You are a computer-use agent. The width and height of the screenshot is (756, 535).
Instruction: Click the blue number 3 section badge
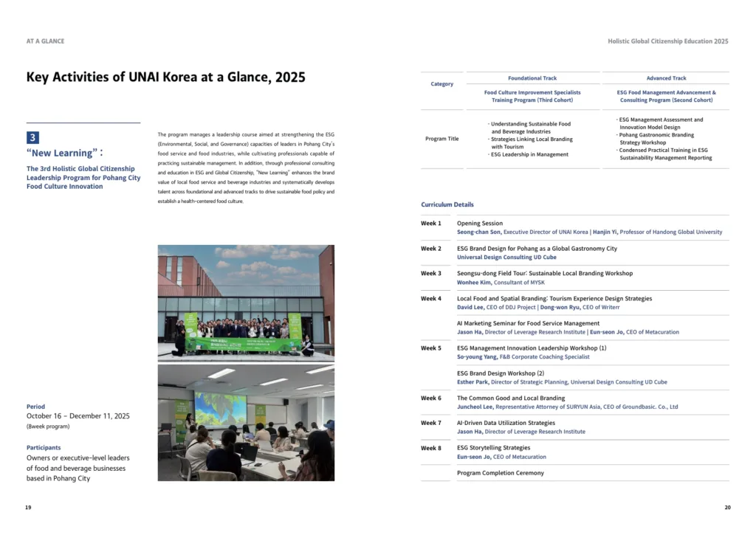(32, 137)
